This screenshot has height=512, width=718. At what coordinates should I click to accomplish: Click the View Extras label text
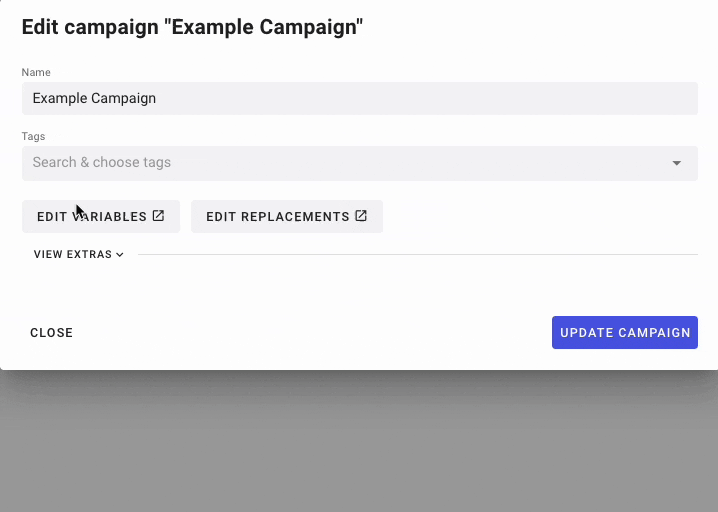73,254
